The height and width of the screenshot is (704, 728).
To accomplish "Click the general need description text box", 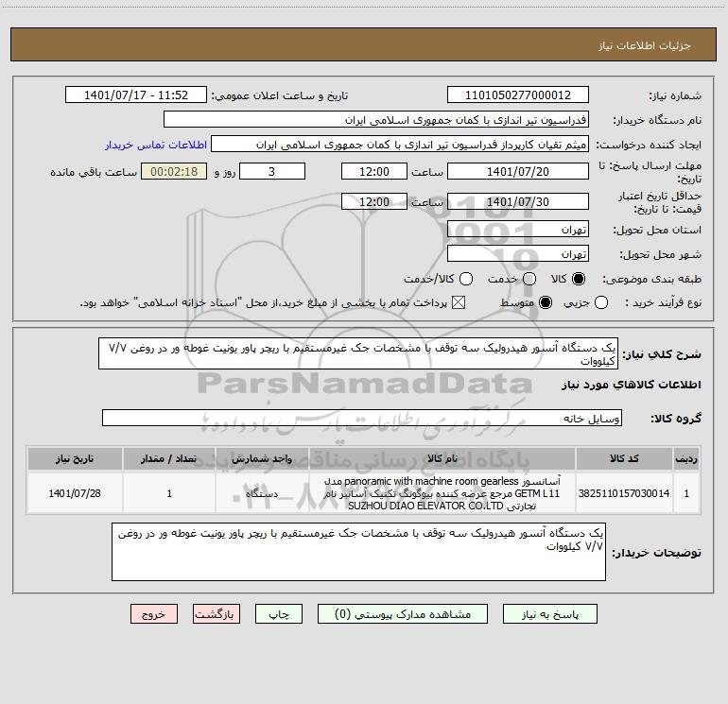I will click(358, 353).
